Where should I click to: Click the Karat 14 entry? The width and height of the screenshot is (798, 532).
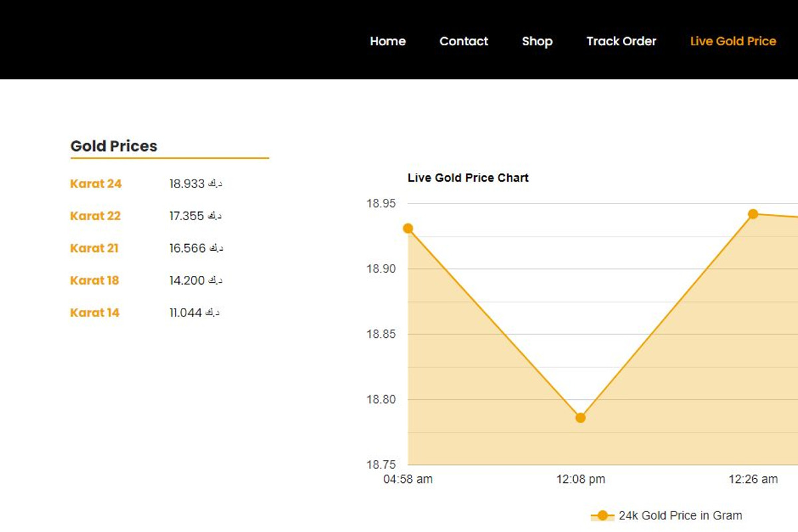pos(94,313)
